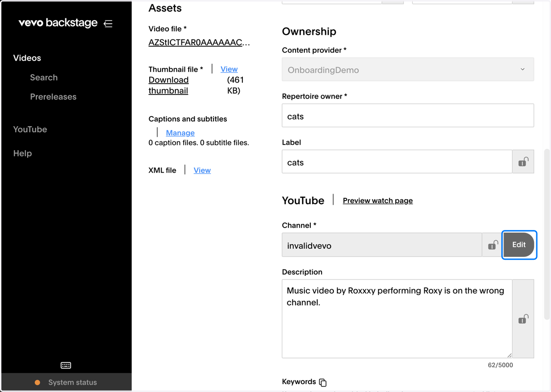Click the Ownership heading

pos(309,31)
